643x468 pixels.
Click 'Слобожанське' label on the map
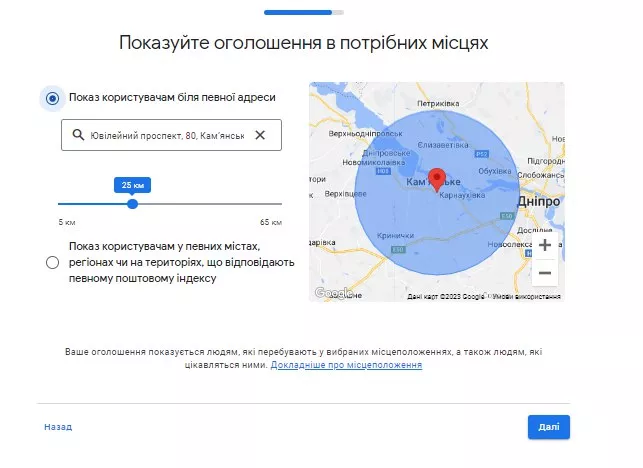[x=540, y=175]
